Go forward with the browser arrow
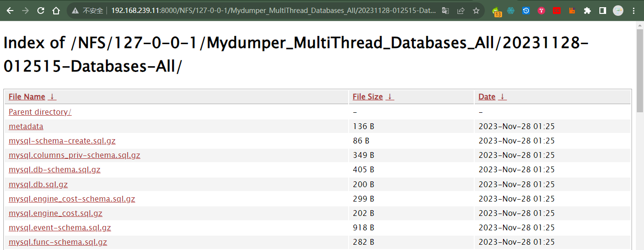This screenshot has width=644, height=250. [25, 11]
